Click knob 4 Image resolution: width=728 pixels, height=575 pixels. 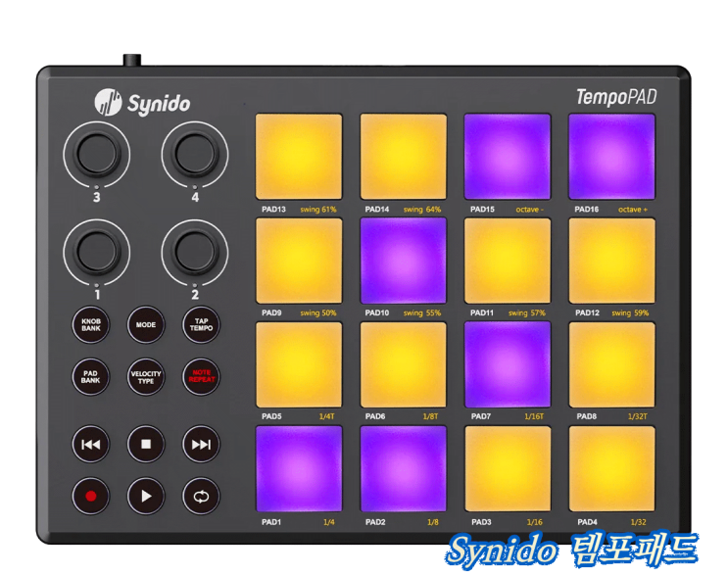click(195, 154)
